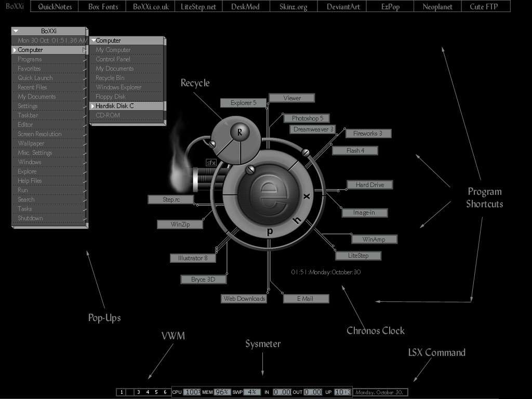Viewport: 532px width, 399px height.
Task: Open Web Downloads shortcut
Action: pos(244,299)
